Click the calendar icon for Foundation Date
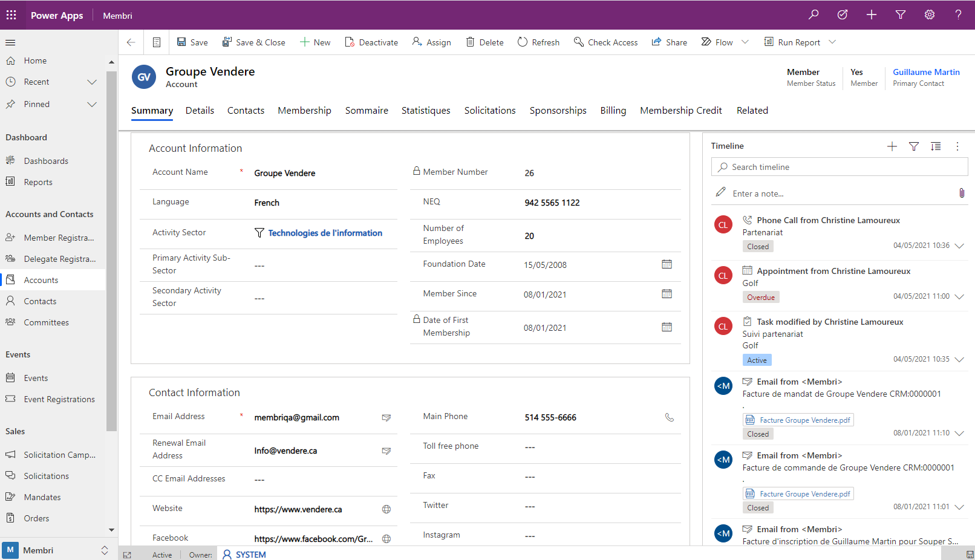 point(667,264)
